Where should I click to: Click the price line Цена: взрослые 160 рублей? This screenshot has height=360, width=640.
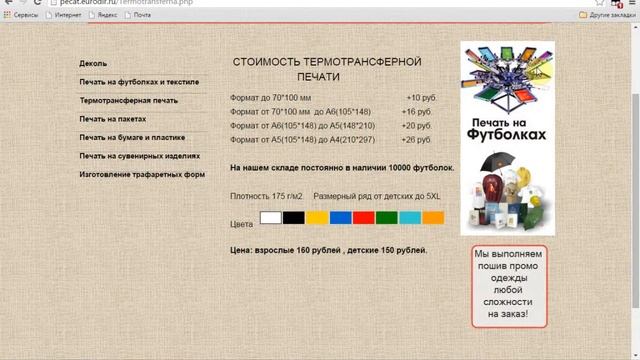329,250
